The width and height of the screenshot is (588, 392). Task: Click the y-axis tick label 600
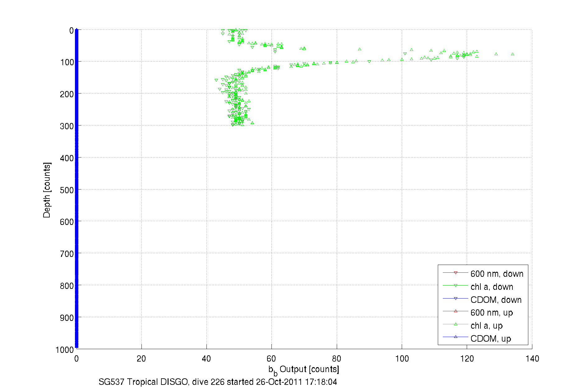[67, 222]
